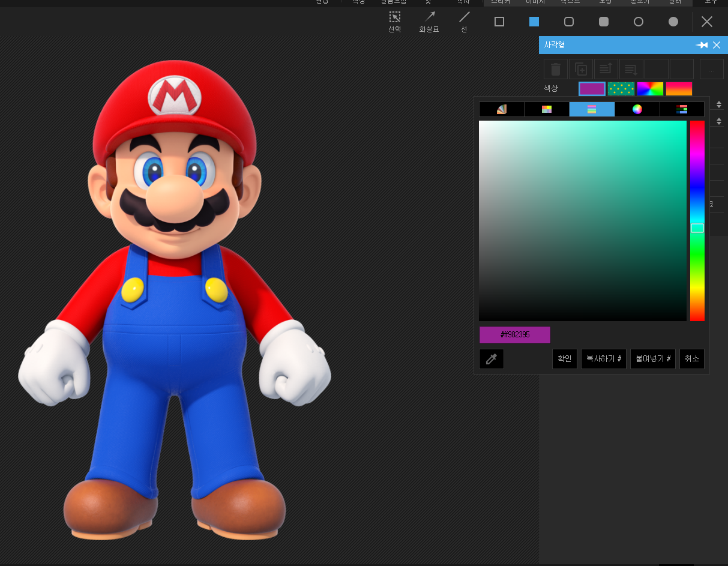Click the #ff982395 hex color field
Screen dimensions: 728x566
pyautogui.click(x=515, y=335)
